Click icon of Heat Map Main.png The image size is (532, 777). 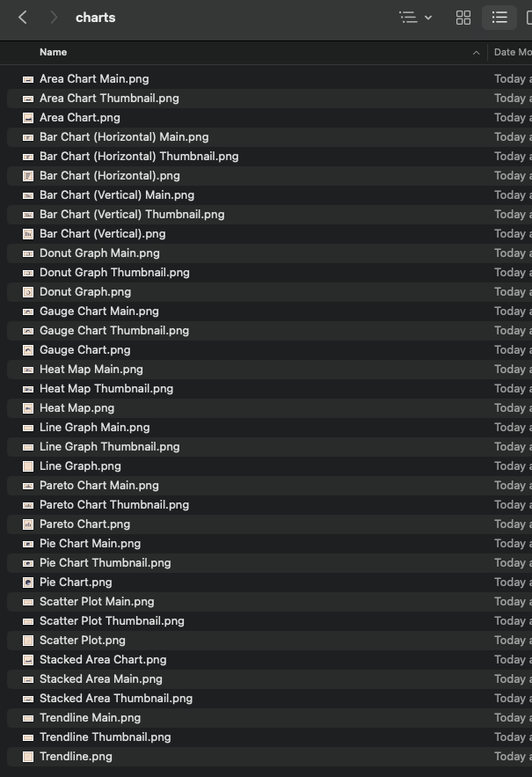(28, 370)
